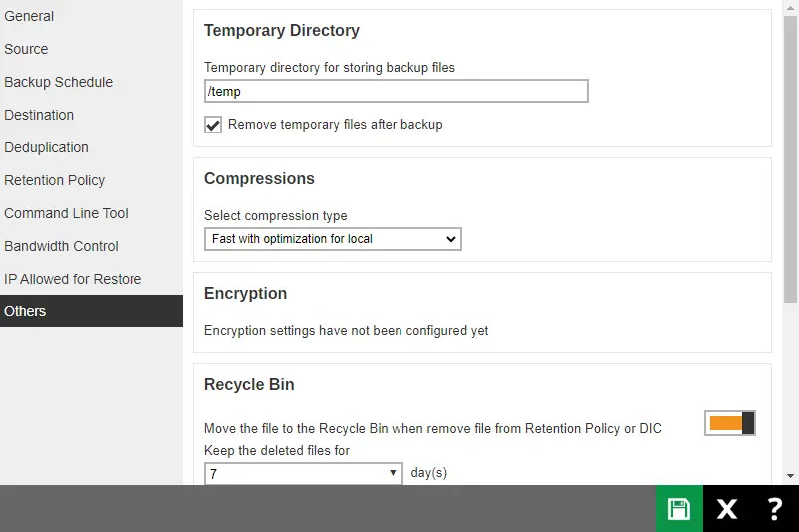Open the compression type dropdown

point(333,239)
